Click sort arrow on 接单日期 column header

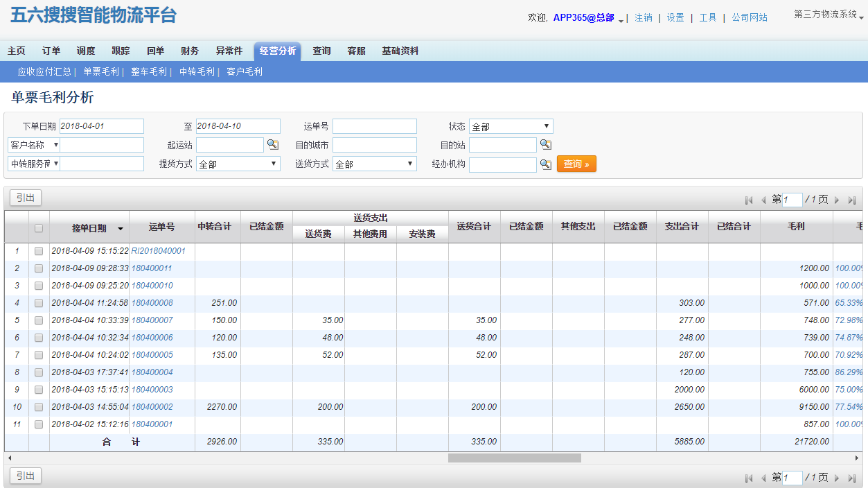point(121,229)
